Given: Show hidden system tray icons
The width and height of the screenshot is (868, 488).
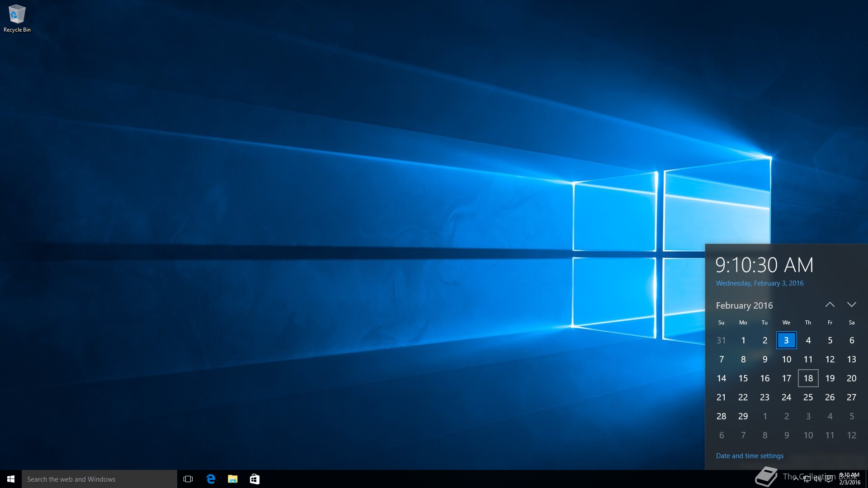Looking at the screenshot, I should click(796, 479).
